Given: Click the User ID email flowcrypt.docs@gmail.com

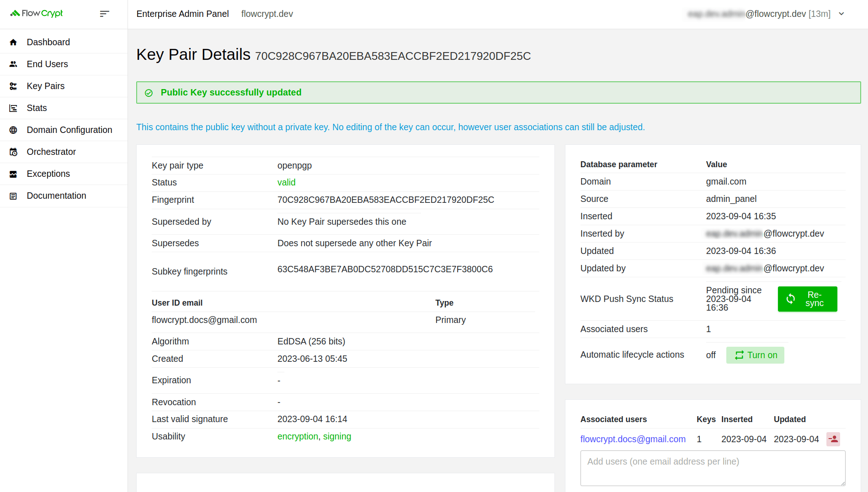Looking at the screenshot, I should pos(204,320).
